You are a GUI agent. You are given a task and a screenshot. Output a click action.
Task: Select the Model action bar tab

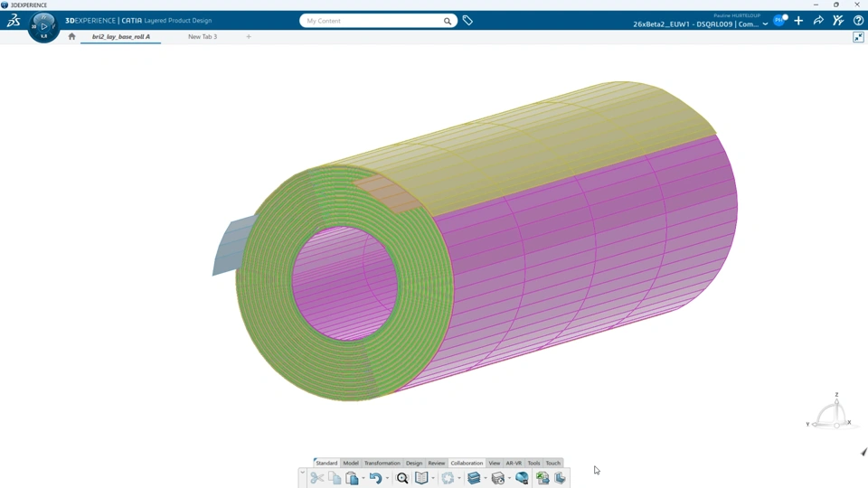(351, 463)
